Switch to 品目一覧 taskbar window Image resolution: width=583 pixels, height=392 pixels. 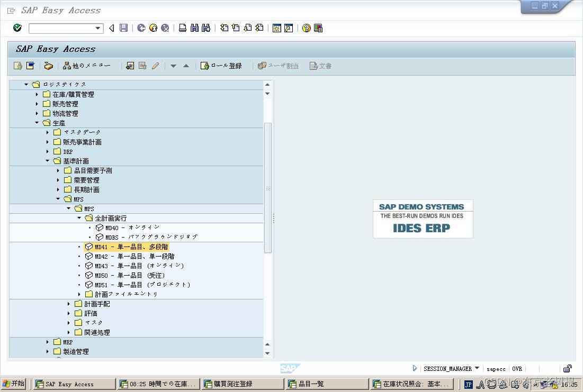tap(327, 384)
